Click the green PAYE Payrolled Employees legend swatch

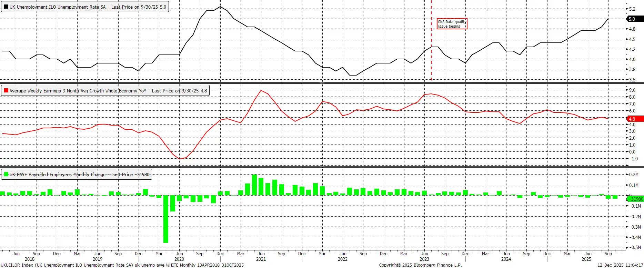[6, 175]
